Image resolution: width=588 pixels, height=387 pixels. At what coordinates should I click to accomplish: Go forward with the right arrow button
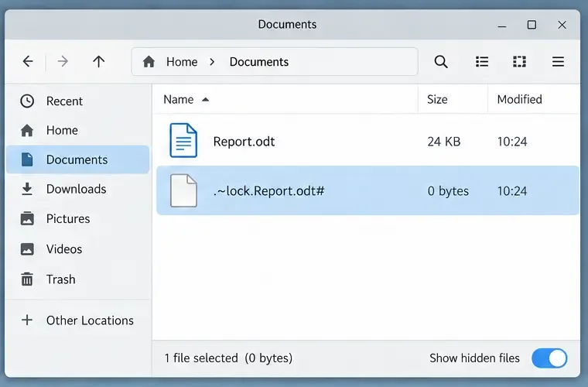pos(63,61)
